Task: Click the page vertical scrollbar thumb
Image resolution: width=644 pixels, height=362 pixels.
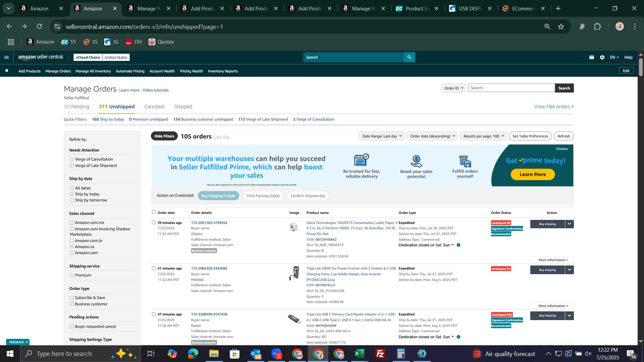Action: click(641, 67)
